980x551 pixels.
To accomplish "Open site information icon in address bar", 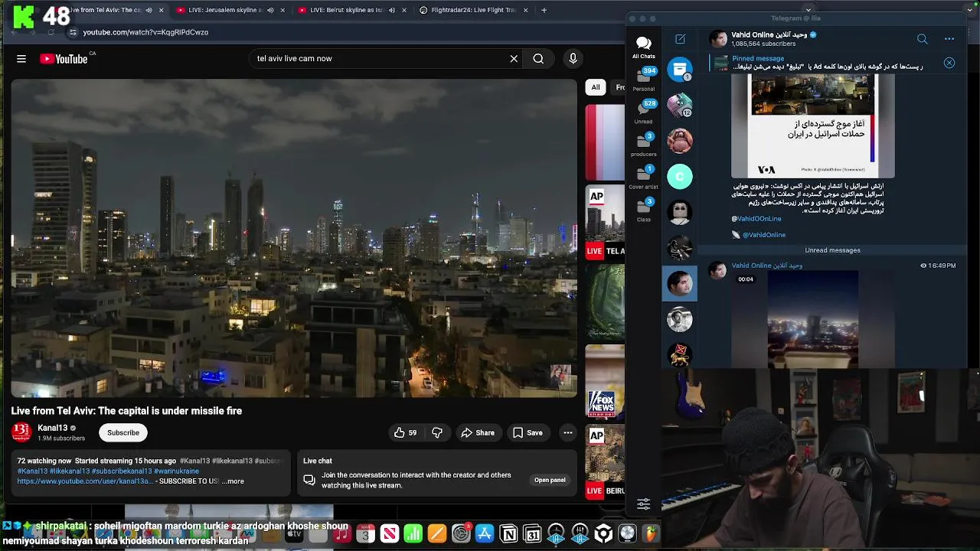I will click(x=73, y=32).
